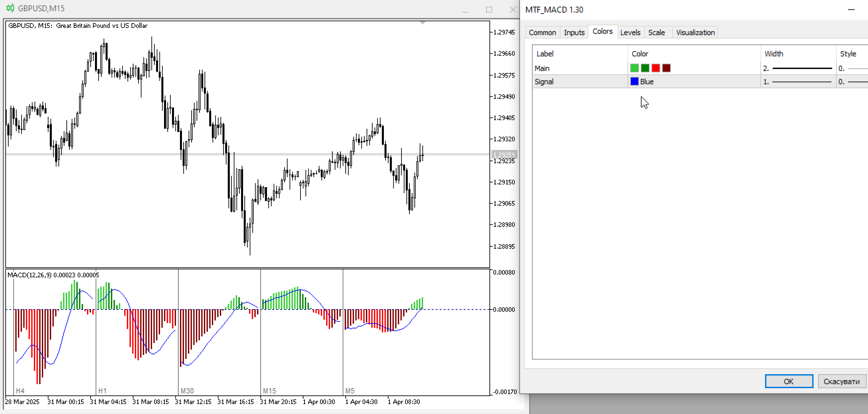Pick the bright red Main color swatch
868x414 pixels.
pyautogui.click(x=655, y=68)
